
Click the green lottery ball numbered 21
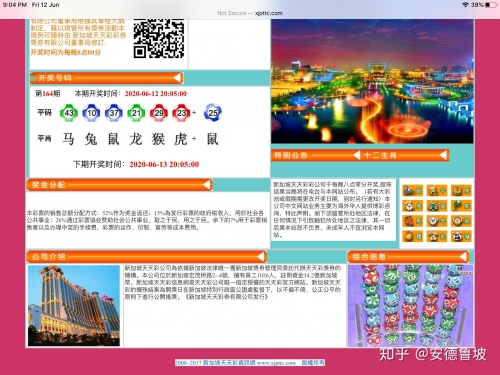(136, 113)
